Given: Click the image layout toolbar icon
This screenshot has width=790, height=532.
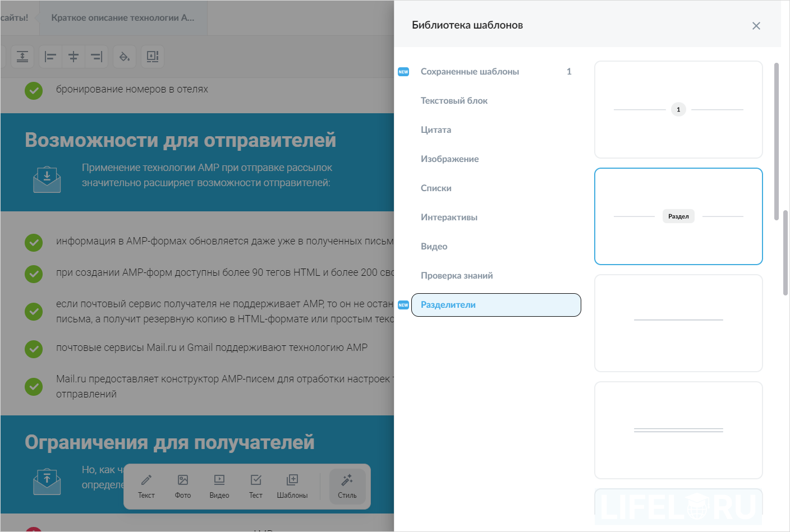Looking at the screenshot, I should [153, 56].
